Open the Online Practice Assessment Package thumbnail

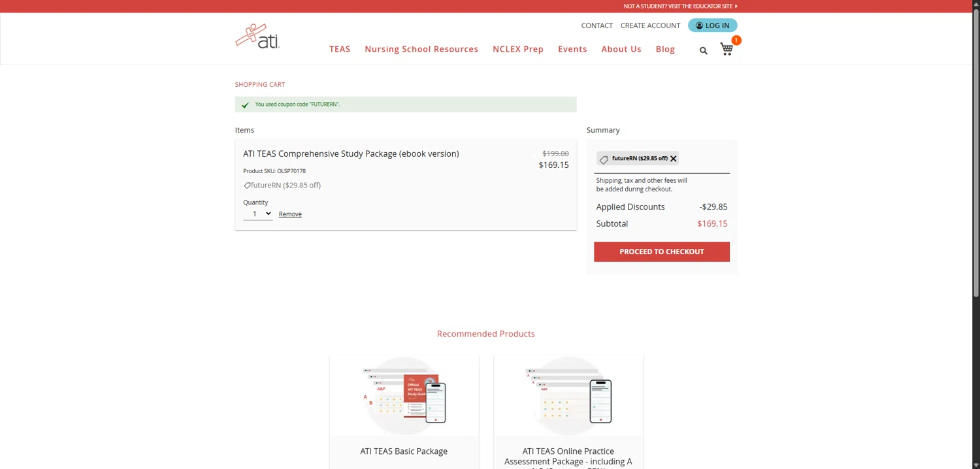pos(568,396)
